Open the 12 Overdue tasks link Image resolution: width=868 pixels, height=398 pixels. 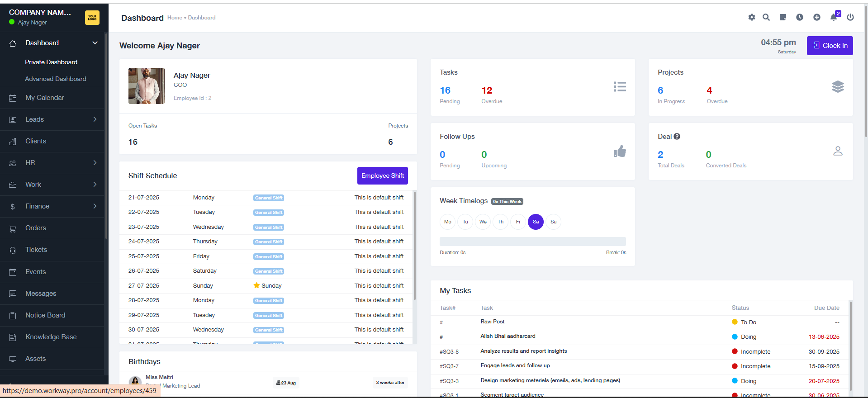487,90
